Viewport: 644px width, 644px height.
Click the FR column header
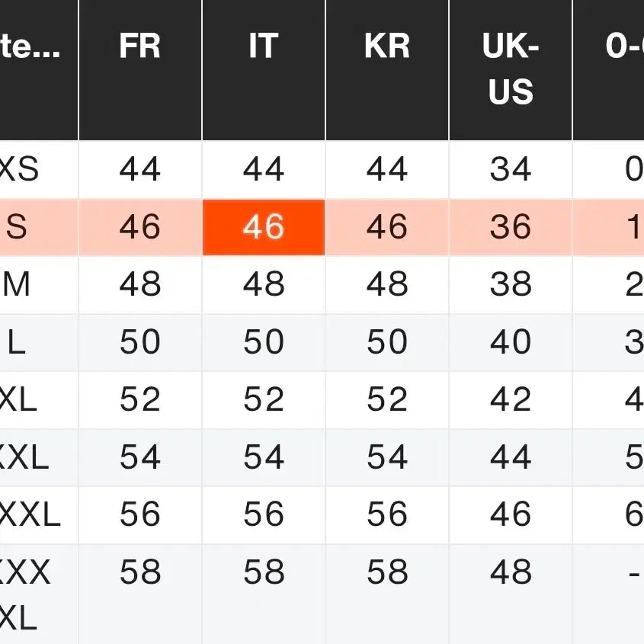[140, 47]
